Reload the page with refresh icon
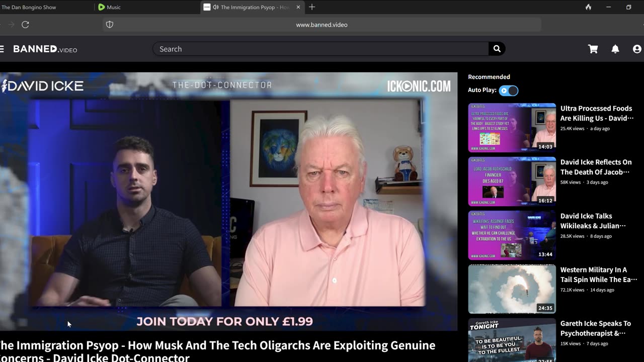Screen dimensions: 644x362 [25, 25]
